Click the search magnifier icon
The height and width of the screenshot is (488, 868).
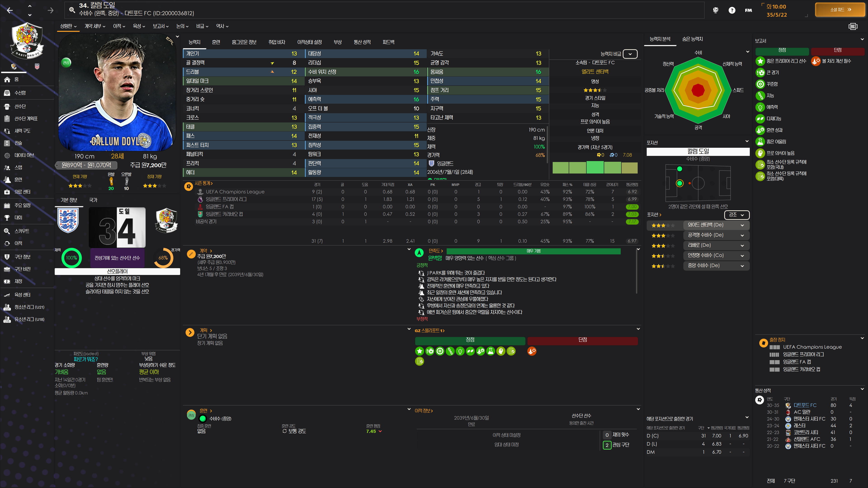[72, 10]
